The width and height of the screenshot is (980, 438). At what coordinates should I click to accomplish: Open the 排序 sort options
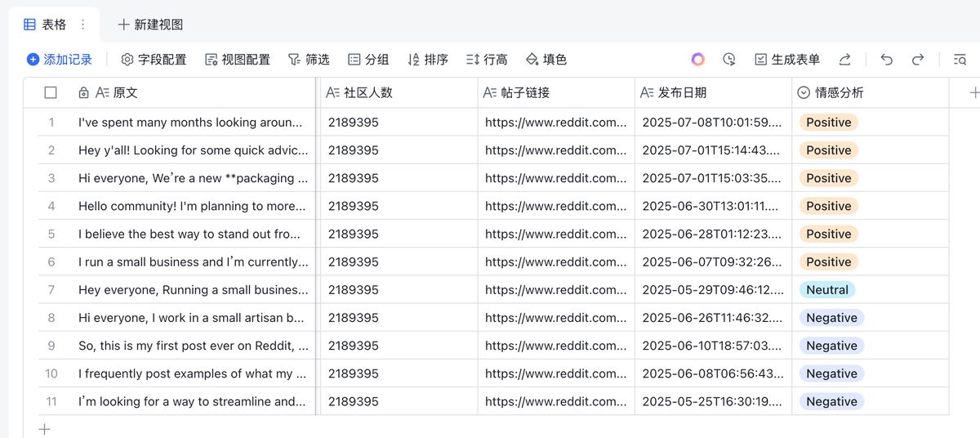point(427,60)
